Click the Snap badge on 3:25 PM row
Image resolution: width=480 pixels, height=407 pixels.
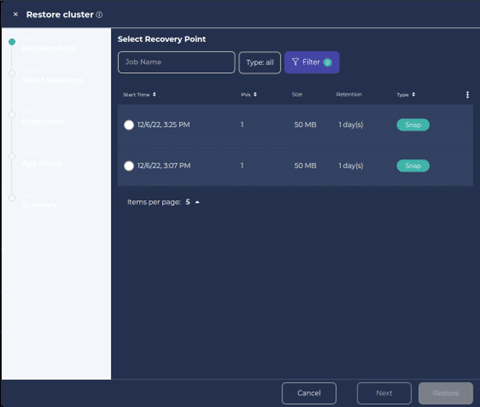pyautogui.click(x=413, y=125)
